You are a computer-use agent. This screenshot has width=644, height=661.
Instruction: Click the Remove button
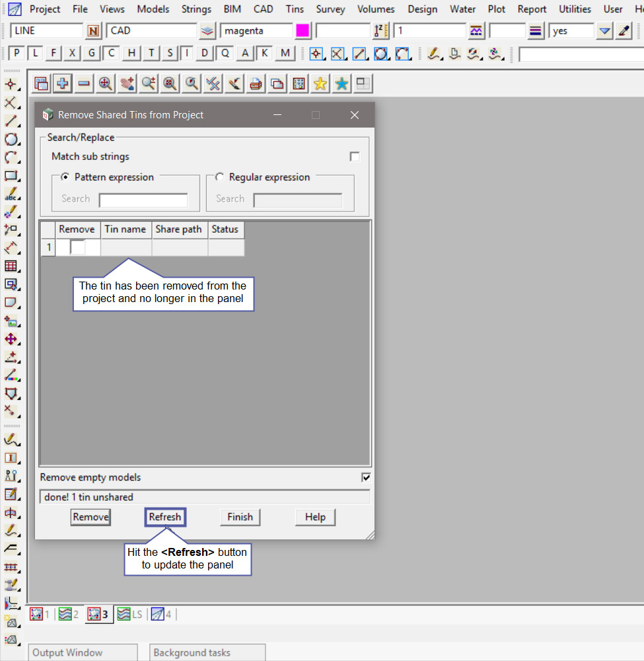[90, 517]
